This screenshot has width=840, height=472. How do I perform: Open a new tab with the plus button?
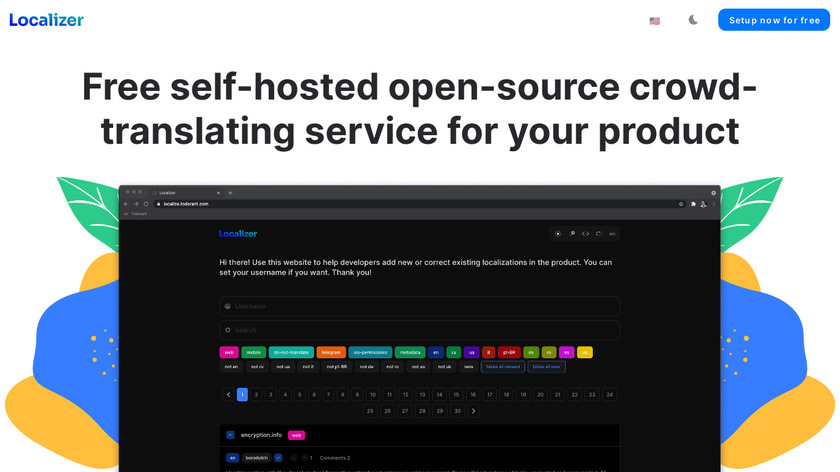[x=230, y=193]
